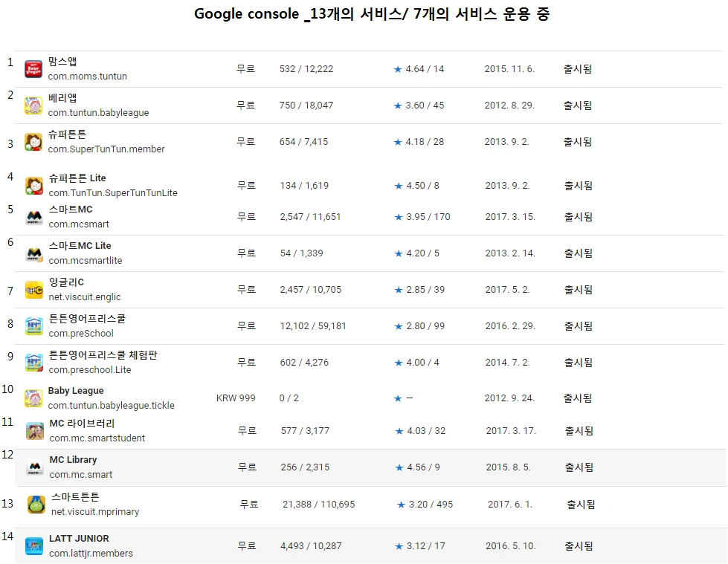Open the 맘스앱 app name link
Image resolution: width=728 pixels, height=564 pixels.
coord(62,62)
